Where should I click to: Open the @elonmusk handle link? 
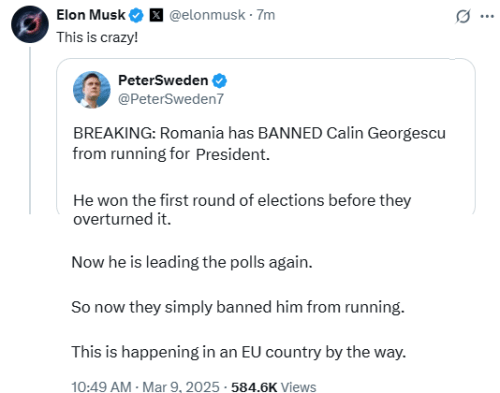(x=207, y=15)
